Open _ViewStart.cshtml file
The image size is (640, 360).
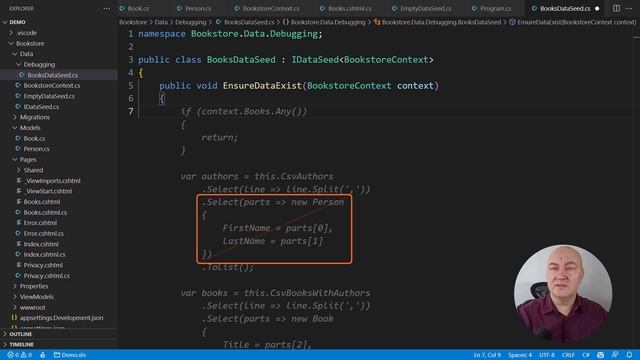[48, 191]
